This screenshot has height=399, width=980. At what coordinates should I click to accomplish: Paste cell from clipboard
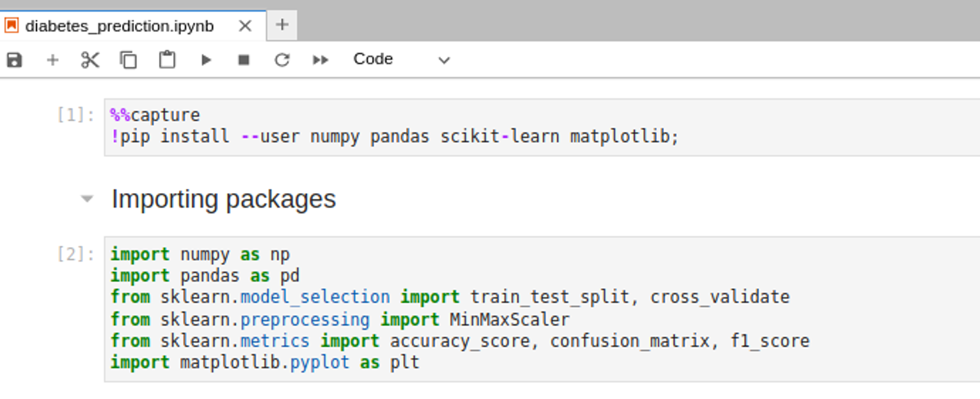167,60
